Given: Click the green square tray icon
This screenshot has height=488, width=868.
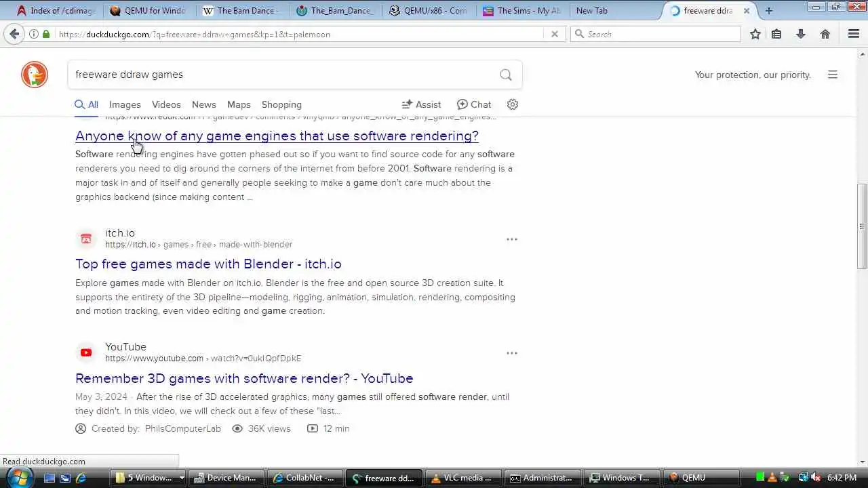Looking at the screenshot, I should click(761, 478).
